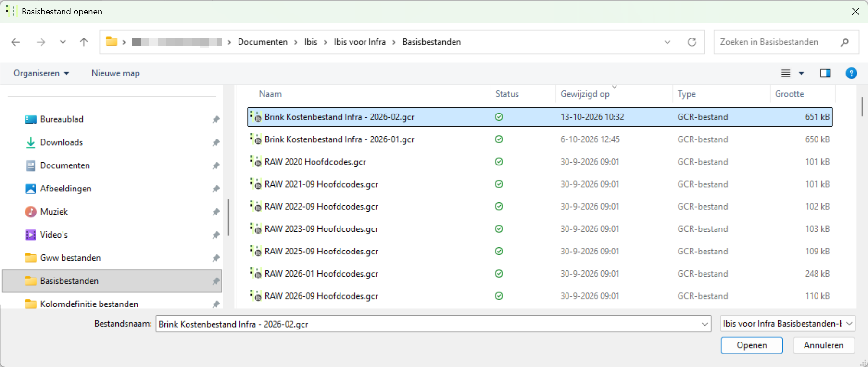Image resolution: width=868 pixels, height=367 pixels.
Task: Open the Ibis voor Infra Basisbestanden file type dropdown
Action: 788,324
